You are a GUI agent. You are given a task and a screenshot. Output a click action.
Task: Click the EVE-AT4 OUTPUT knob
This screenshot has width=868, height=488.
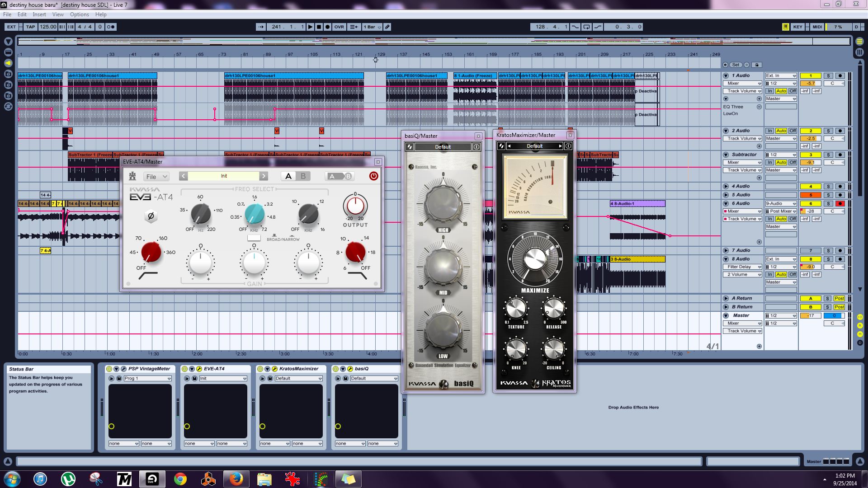[355, 206]
